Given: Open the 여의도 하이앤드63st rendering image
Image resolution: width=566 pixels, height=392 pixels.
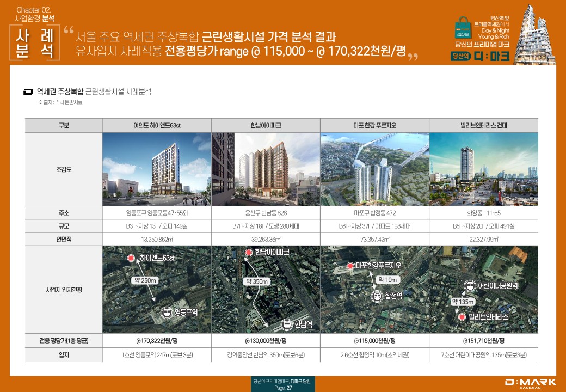Looking at the screenshot, I should click(157, 169).
